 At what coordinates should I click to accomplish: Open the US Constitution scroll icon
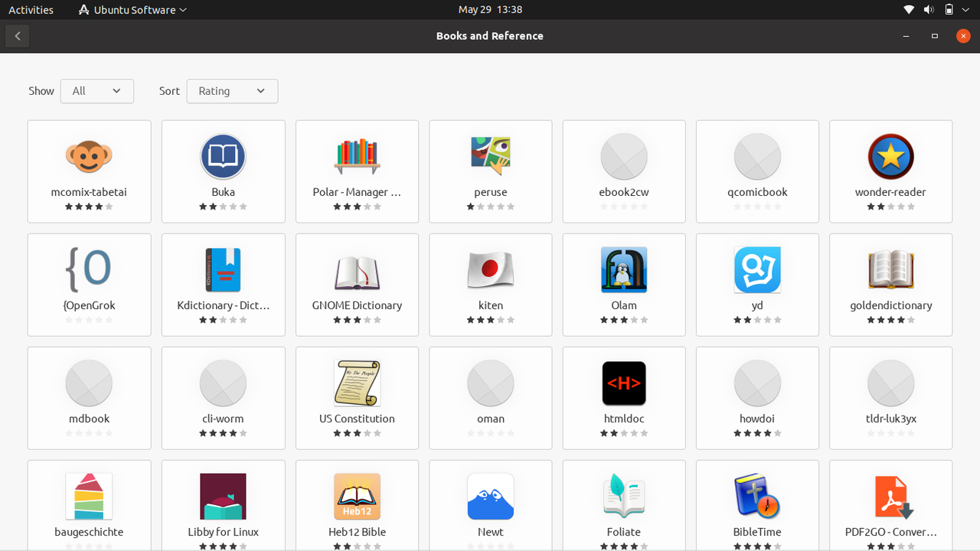pos(357,383)
